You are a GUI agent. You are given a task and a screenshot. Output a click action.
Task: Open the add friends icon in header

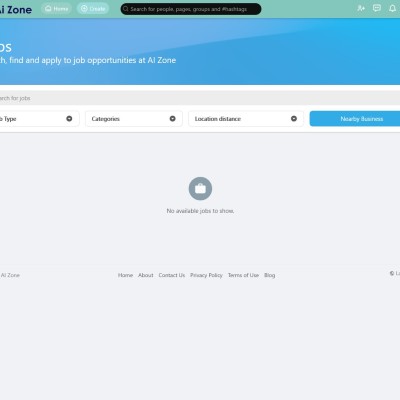click(361, 8)
